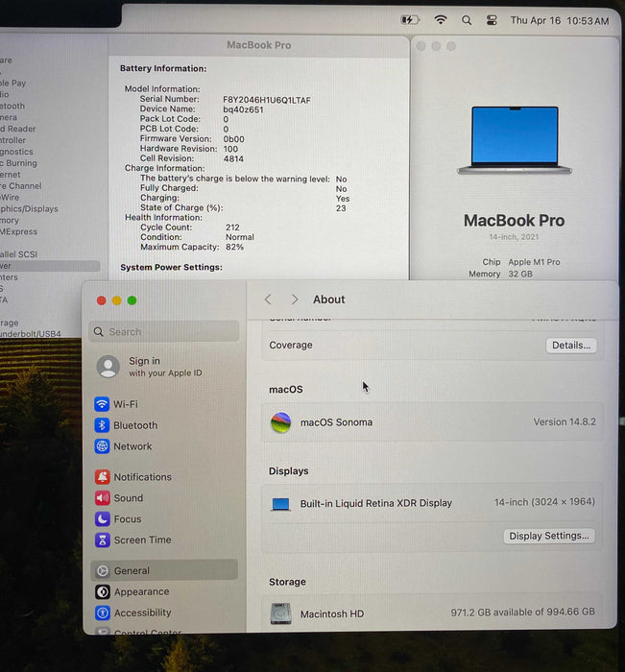This screenshot has height=672, width=625.
Task: Click the Apple ID avatar icon
Action: 108,367
